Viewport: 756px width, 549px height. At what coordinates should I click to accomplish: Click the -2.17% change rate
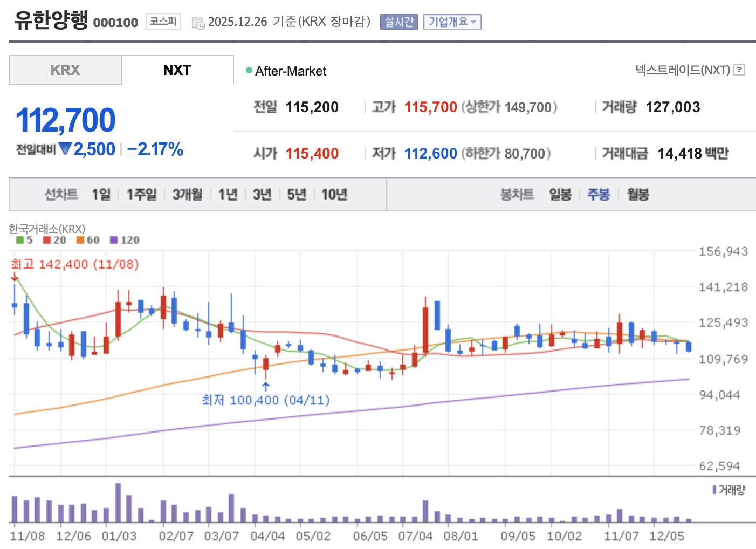pos(155,149)
